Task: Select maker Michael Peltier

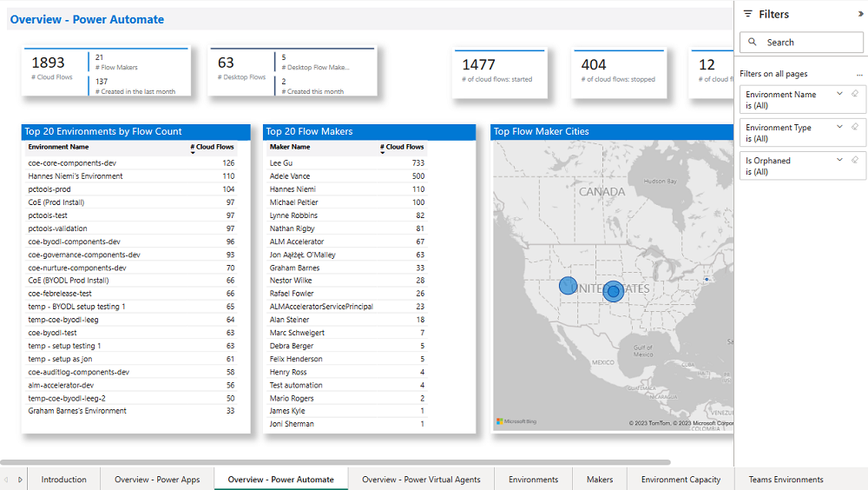Action: 347,202
